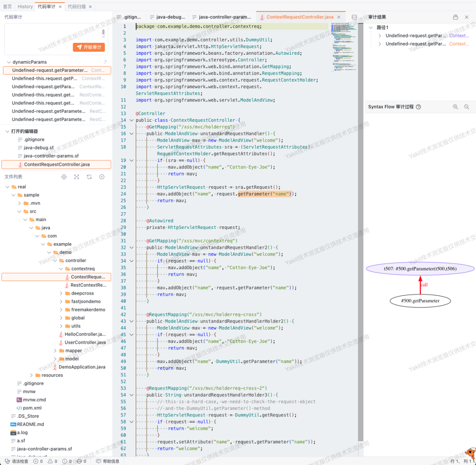Collapse the dynamicParams result group
Image resolution: width=476 pixels, height=465 pixels.
click(8, 62)
